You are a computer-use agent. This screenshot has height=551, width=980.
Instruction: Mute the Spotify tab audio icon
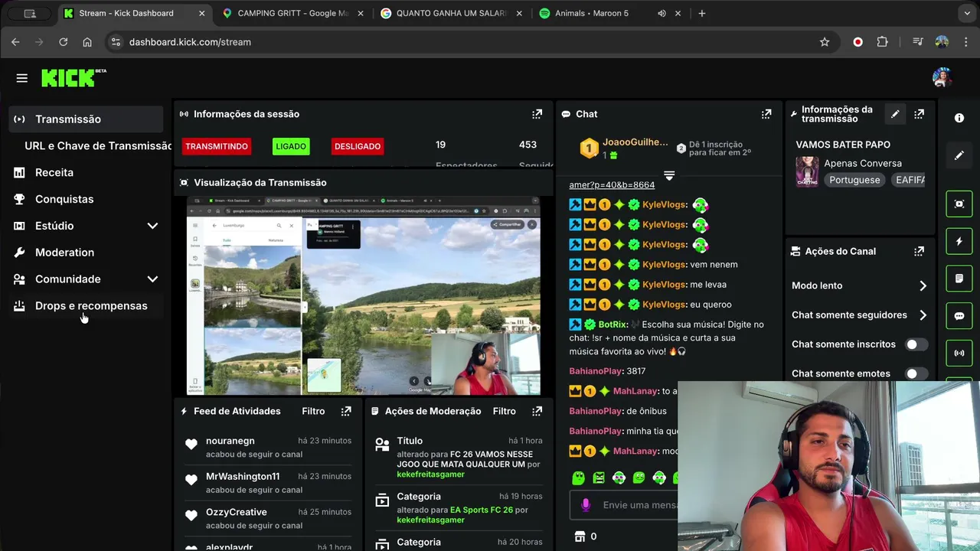coord(661,13)
